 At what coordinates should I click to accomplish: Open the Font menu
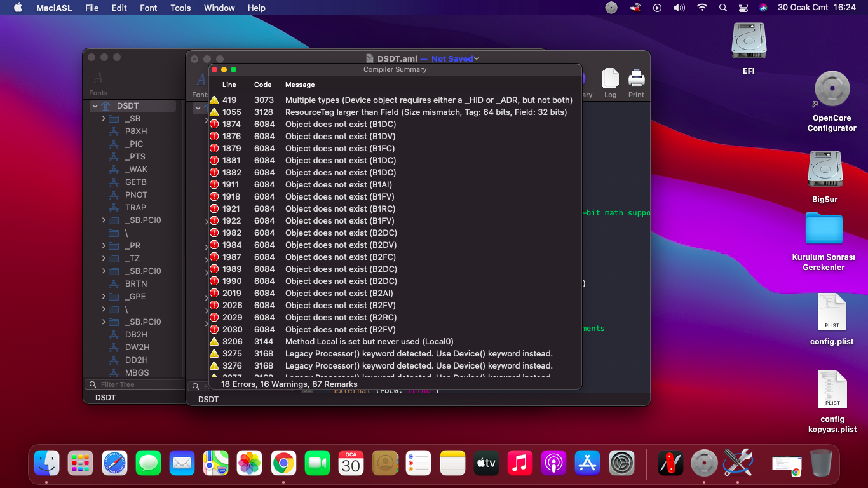point(149,8)
